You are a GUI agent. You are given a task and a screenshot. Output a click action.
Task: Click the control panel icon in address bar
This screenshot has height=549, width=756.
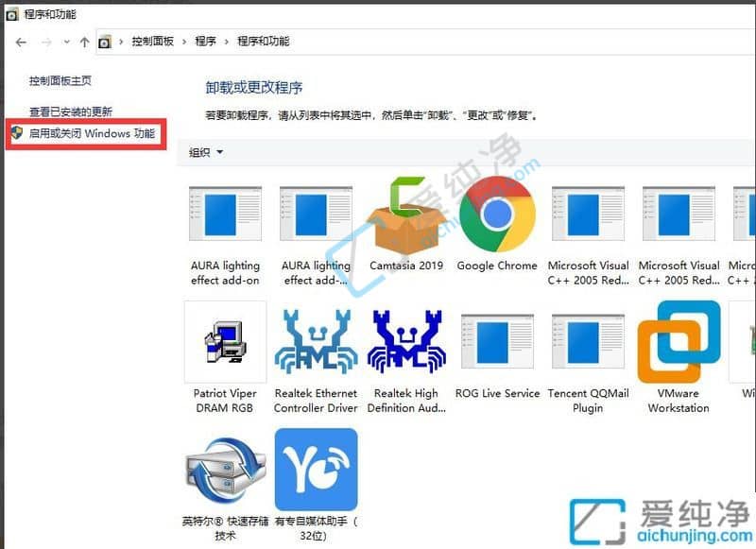click(x=105, y=43)
